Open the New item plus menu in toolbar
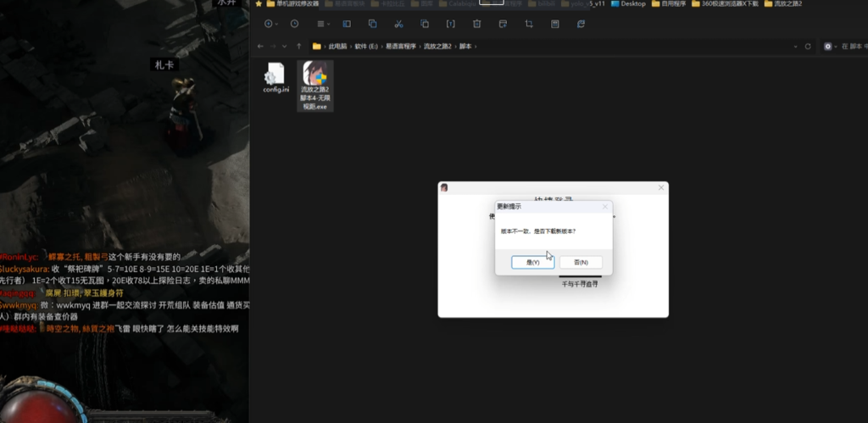The width and height of the screenshot is (868, 423). 270,24
